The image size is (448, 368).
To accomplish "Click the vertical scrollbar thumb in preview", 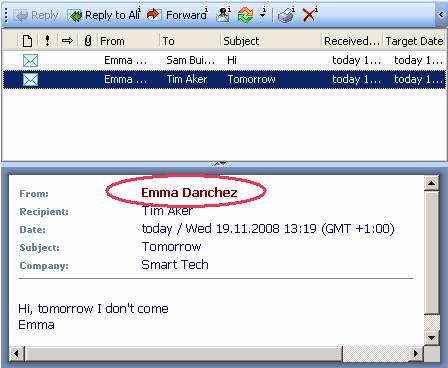I will 432,252.
